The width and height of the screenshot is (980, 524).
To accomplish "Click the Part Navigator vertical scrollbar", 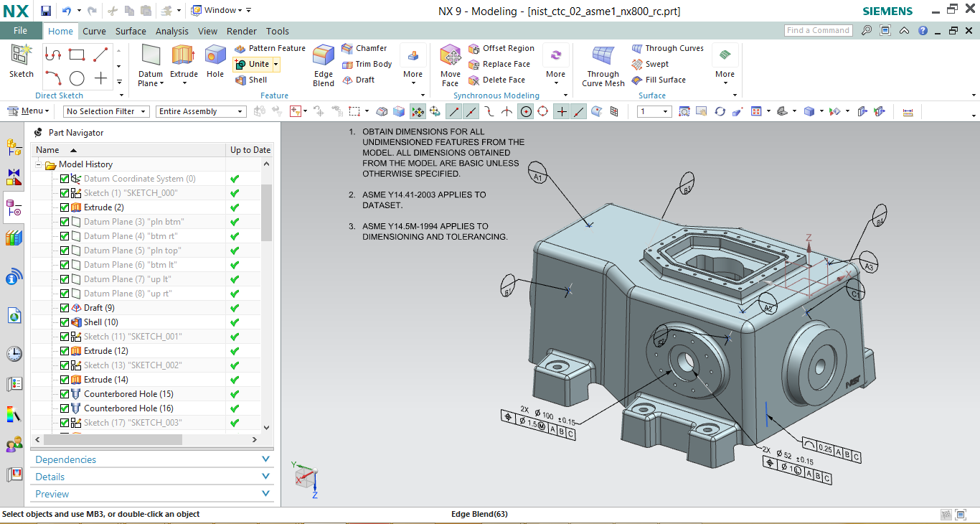I will pos(266,212).
